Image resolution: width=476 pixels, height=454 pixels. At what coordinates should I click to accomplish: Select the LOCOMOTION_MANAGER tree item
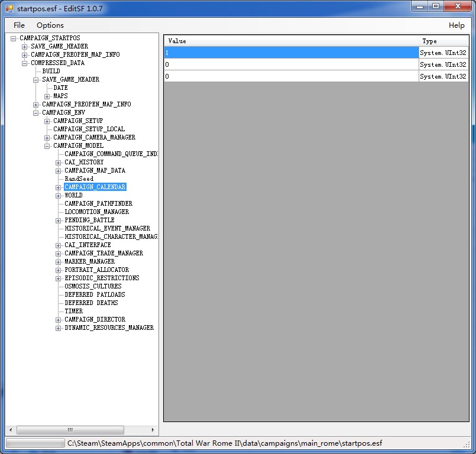[x=96, y=212]
